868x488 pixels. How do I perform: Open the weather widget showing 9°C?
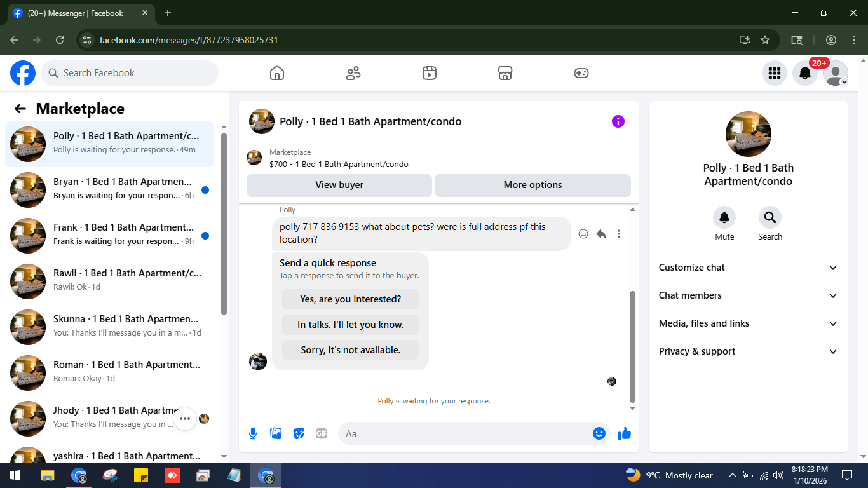(669, 475)
